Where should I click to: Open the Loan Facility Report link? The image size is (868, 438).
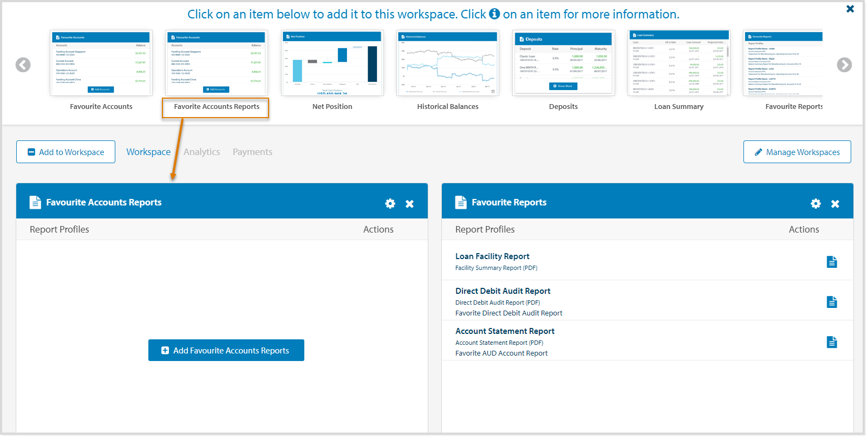(x=492, y=256)
